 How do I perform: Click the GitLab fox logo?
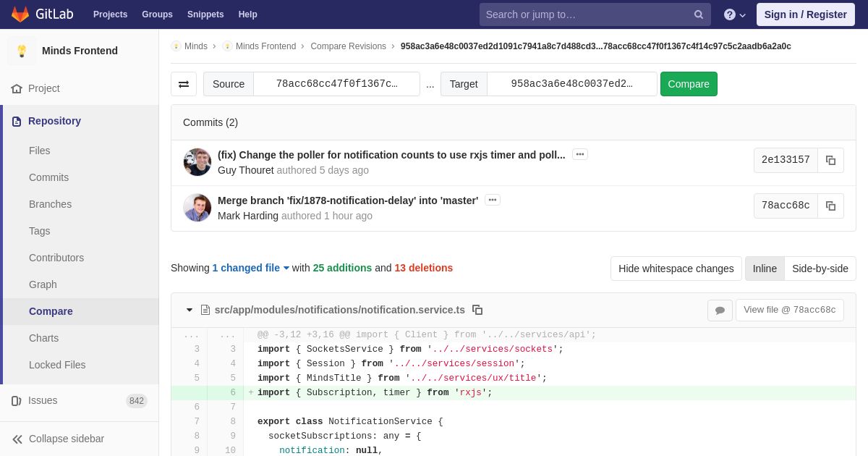coord(20,14)
